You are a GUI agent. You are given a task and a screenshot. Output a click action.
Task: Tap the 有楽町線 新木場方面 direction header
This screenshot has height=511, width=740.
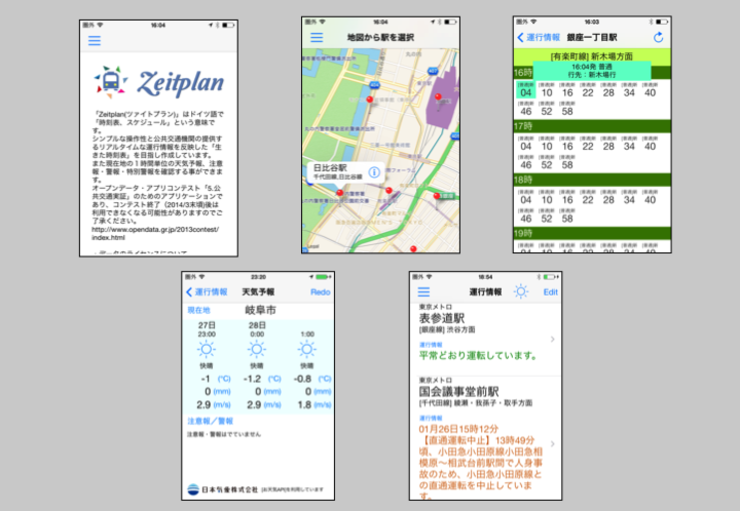coord(592,56)
